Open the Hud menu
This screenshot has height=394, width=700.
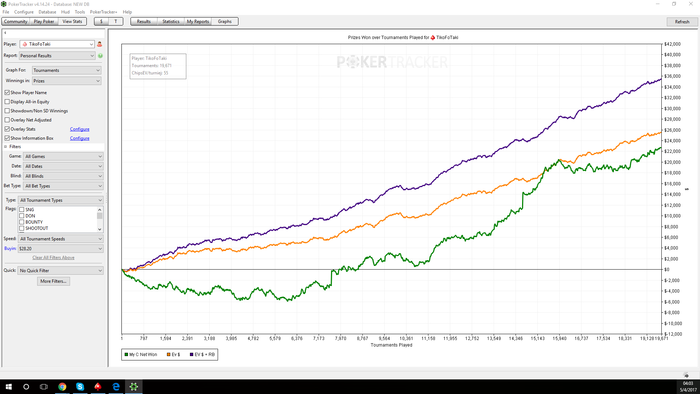65,12
